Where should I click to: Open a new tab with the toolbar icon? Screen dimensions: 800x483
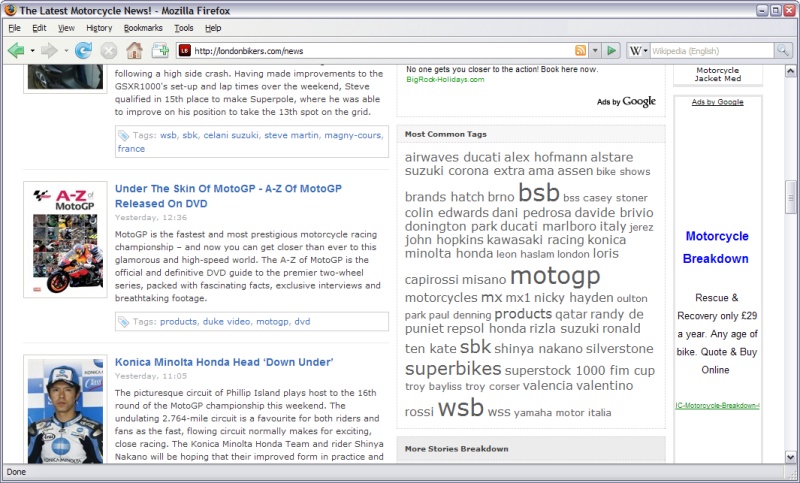click(160, 50)
